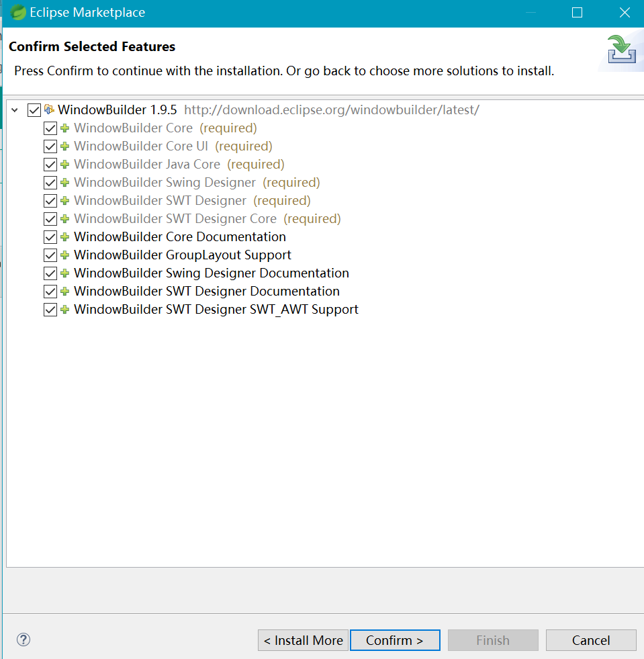
Task: Collapse the WindowBuilder 1.9.5 tree node
Action: click(x=15, y=110)
